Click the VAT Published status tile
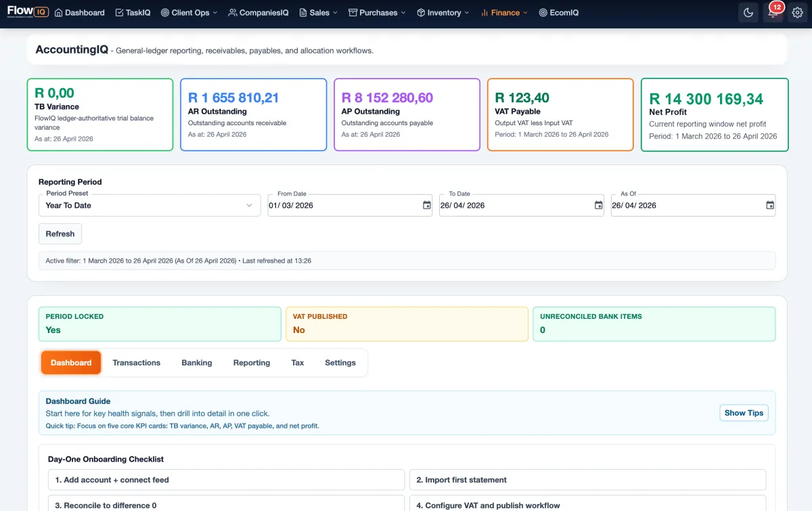 click(407, 324)
